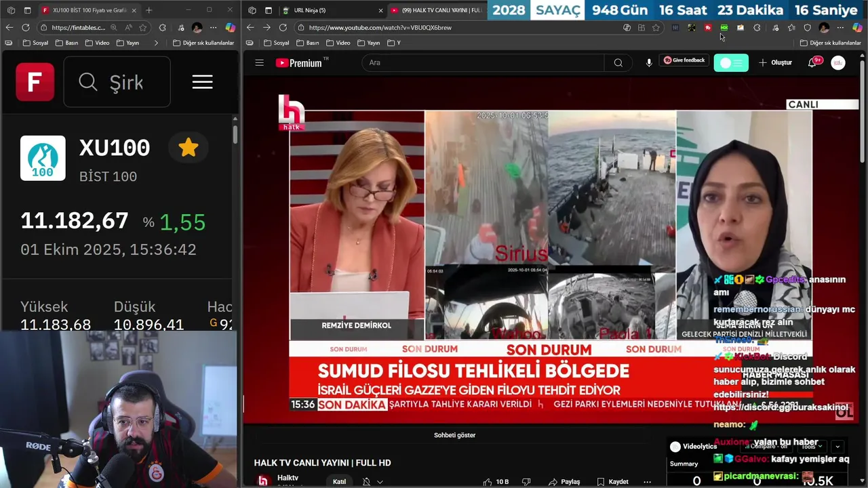The width and height of the screenshot is (868, 488).
Task: Open more actions ellipsis beside Kaydet
Action: point(647,481)
